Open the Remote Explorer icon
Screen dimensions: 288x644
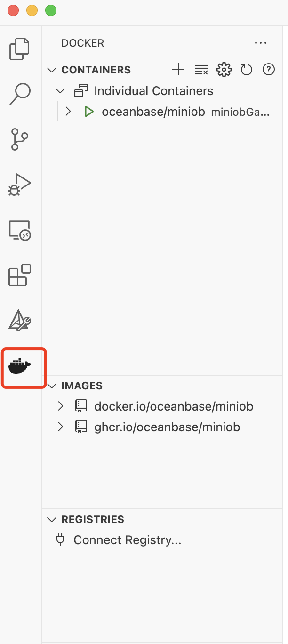pos(19,230)
